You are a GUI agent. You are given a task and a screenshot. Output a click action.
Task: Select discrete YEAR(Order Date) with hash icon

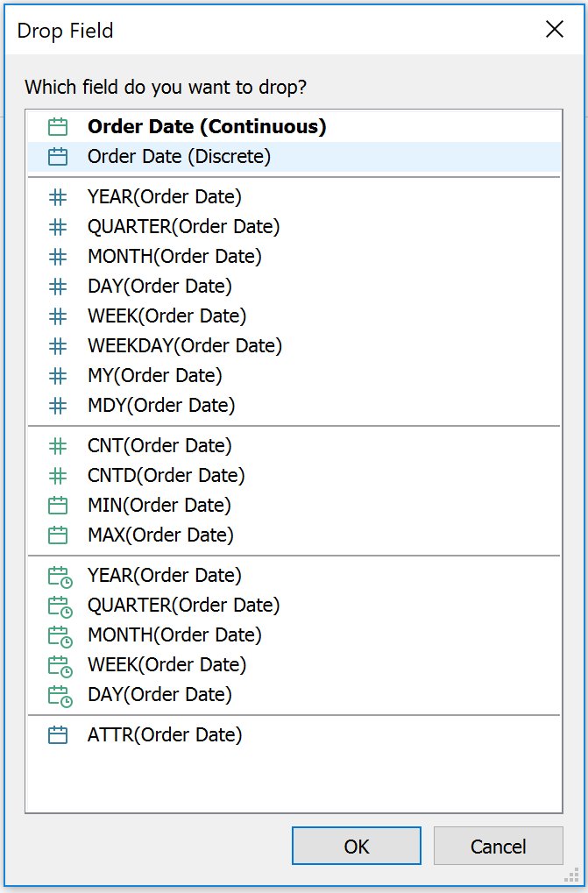[164, 197]
